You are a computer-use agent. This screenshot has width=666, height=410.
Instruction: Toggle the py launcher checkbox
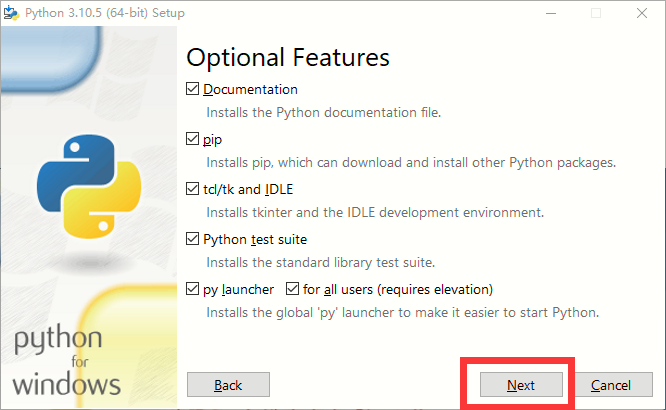[193, 289]
